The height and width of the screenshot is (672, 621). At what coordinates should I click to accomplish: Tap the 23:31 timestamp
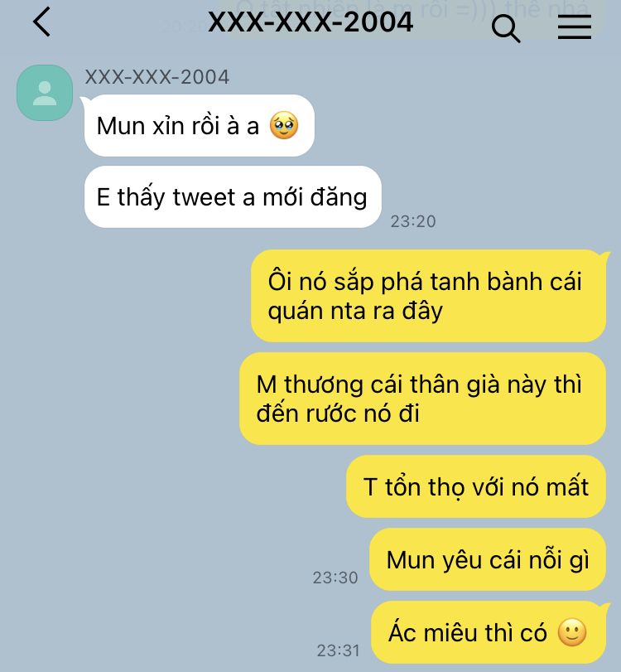pyautogui.click(x=339, y=650)
